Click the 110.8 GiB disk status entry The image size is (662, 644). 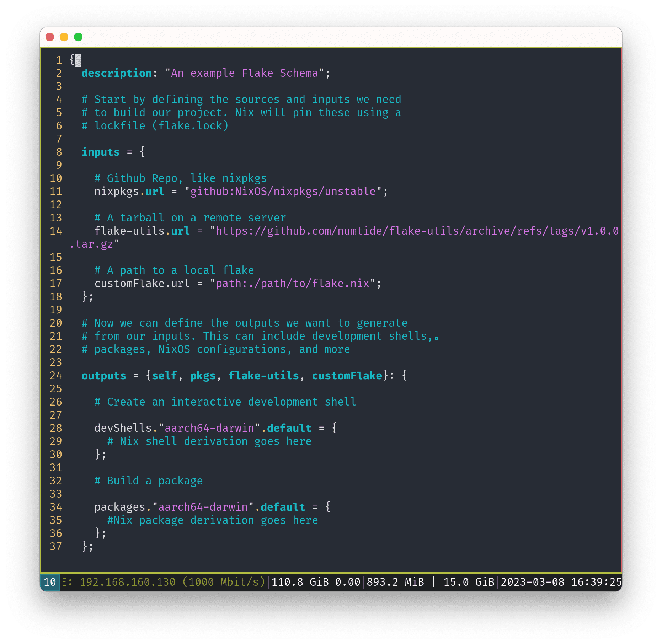300,582
